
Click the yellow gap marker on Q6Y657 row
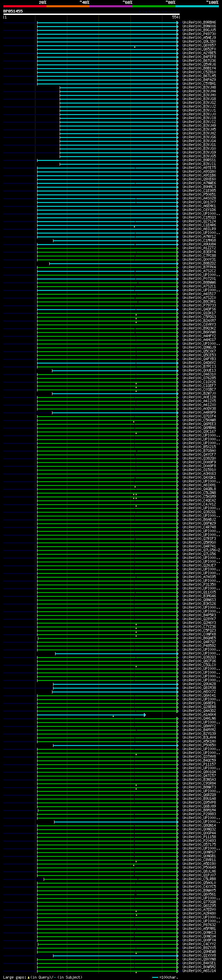click(135, 47)
